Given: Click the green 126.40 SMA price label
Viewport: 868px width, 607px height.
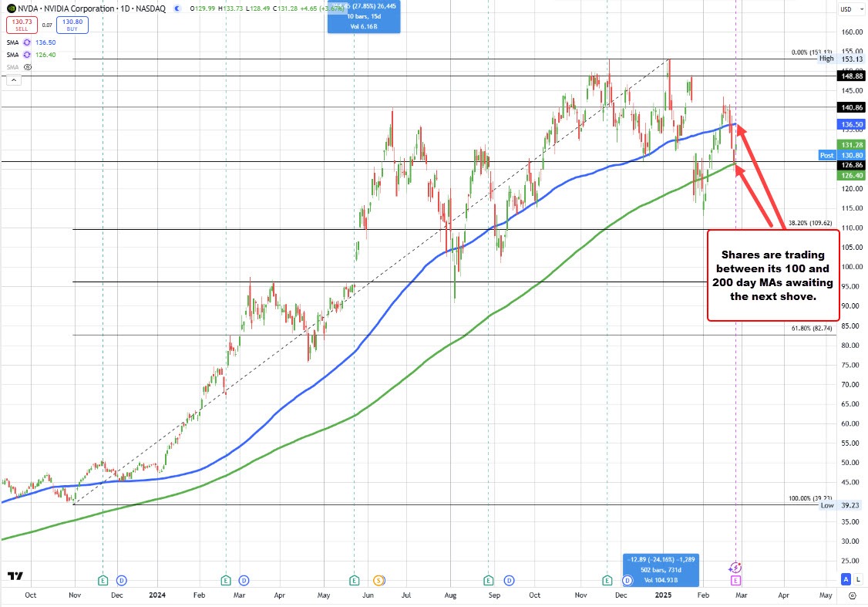Looking at the screenshot, I should click(852, 175).
